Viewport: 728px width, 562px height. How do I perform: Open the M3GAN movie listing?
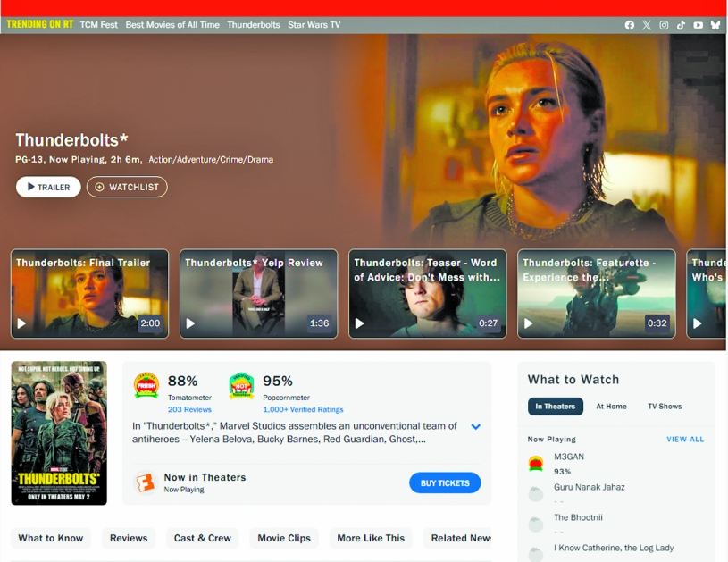click(569, 457)
